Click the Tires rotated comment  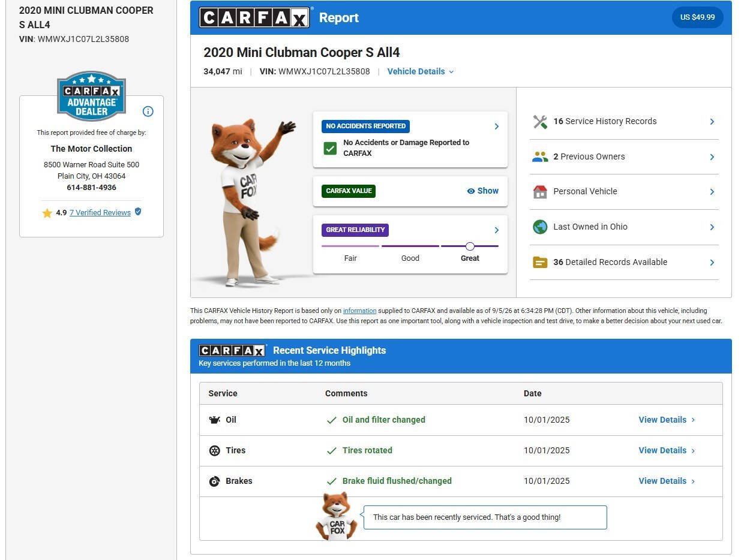pyautogui.click(x=367, y=450)
